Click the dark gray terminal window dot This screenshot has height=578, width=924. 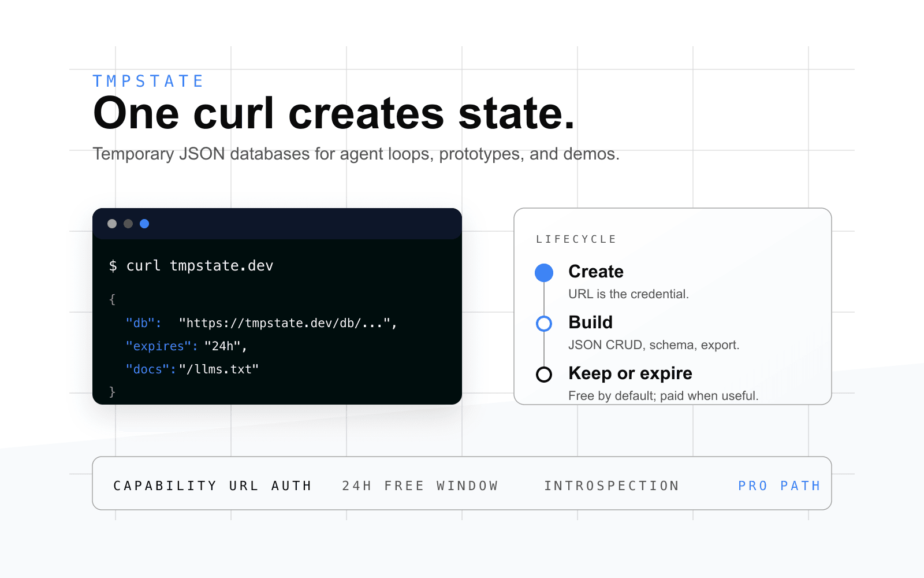pos(128,224)
